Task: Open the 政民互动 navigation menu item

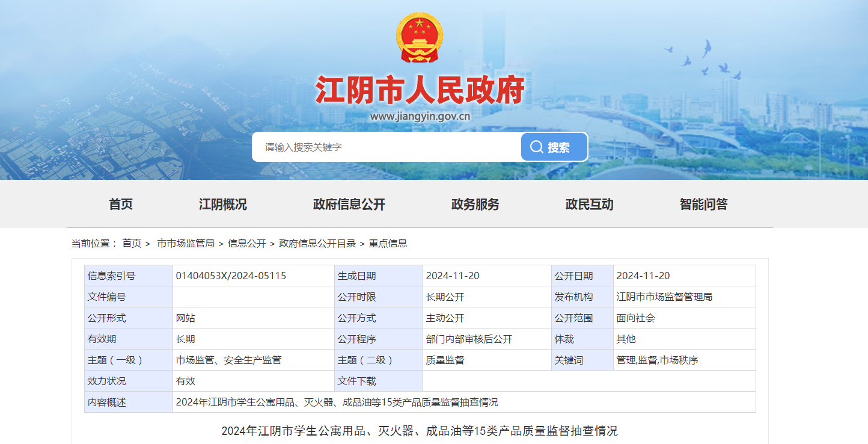Action: click(x=590, y=204)
